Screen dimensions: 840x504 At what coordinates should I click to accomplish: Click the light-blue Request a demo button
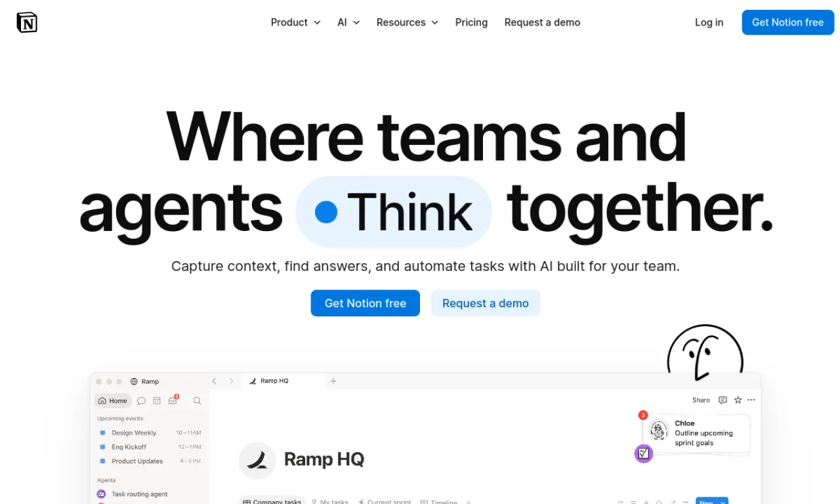tap(486, 303)
